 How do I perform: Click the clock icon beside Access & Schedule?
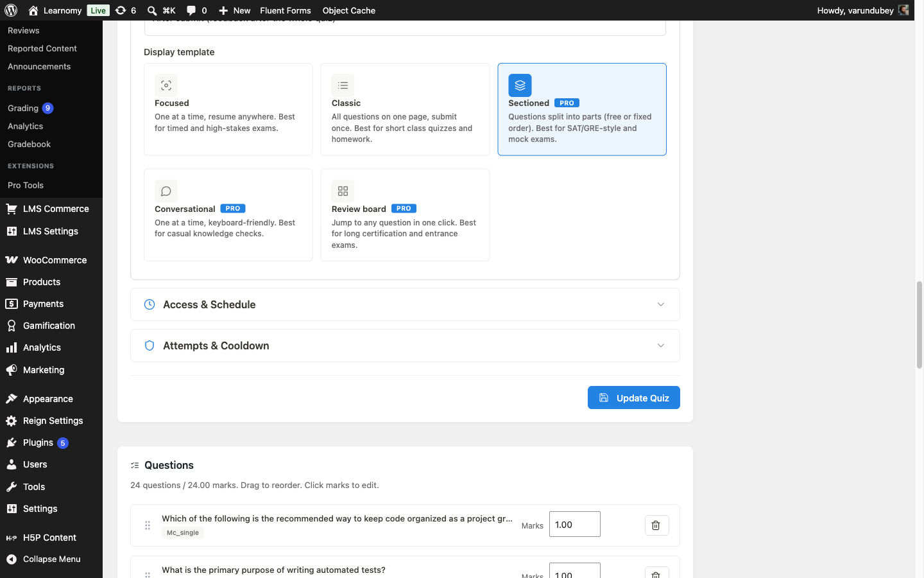(x=150, y=304)
